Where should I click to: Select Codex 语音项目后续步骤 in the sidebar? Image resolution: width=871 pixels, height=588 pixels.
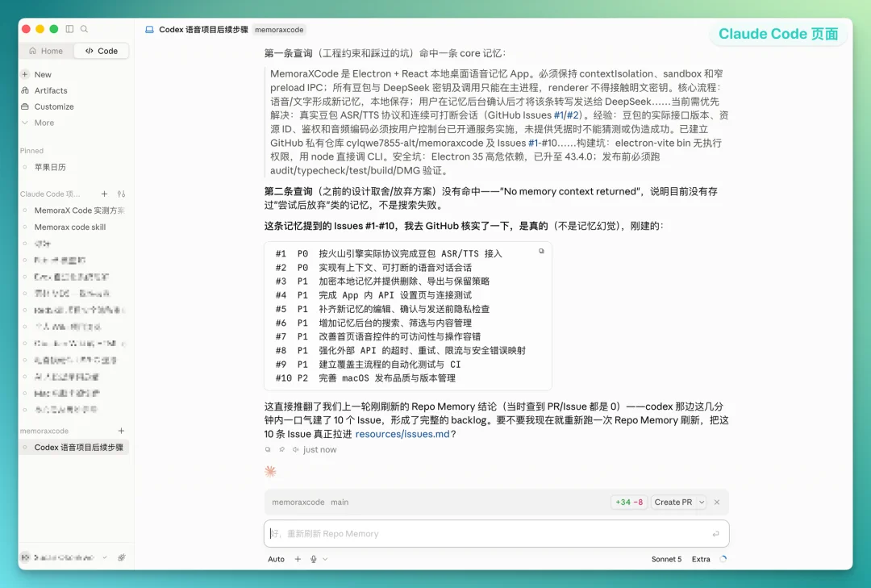pos(74,448)
